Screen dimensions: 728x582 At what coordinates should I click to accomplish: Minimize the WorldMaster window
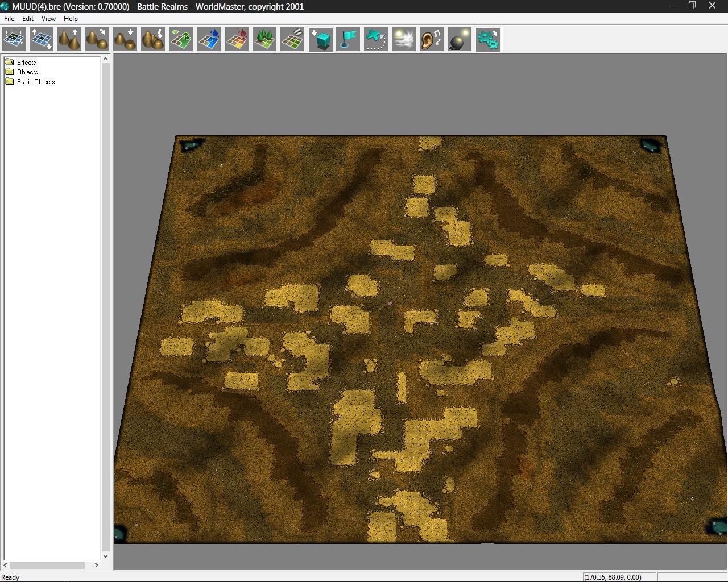pos(673,6)
